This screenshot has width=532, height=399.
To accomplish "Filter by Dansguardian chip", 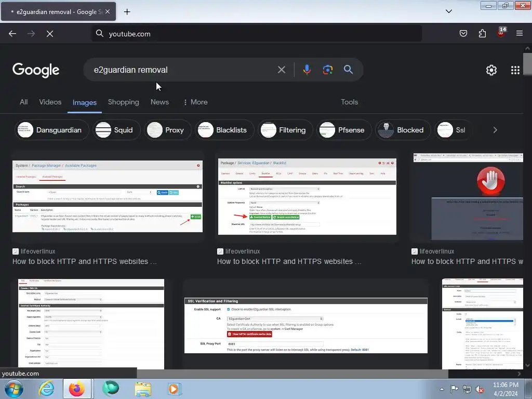I will click(x=52, y=130).
